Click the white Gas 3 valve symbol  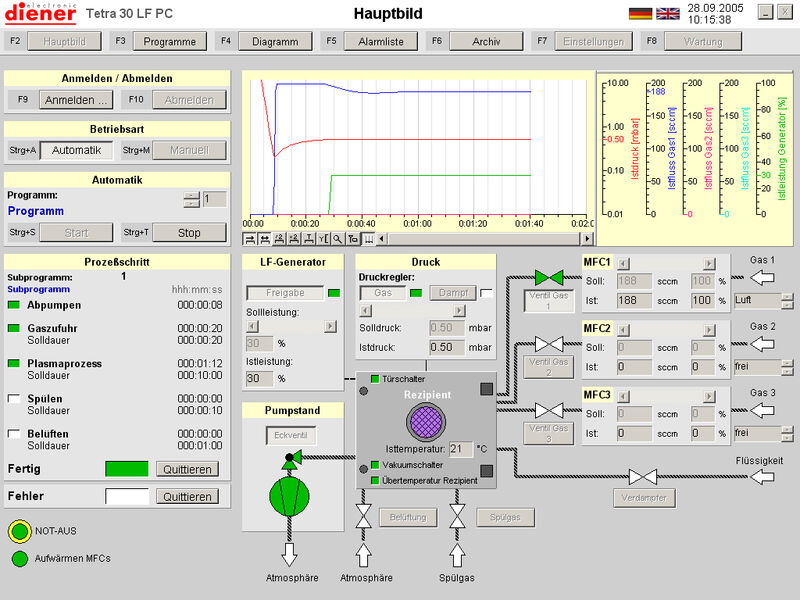tap(549, 410)
